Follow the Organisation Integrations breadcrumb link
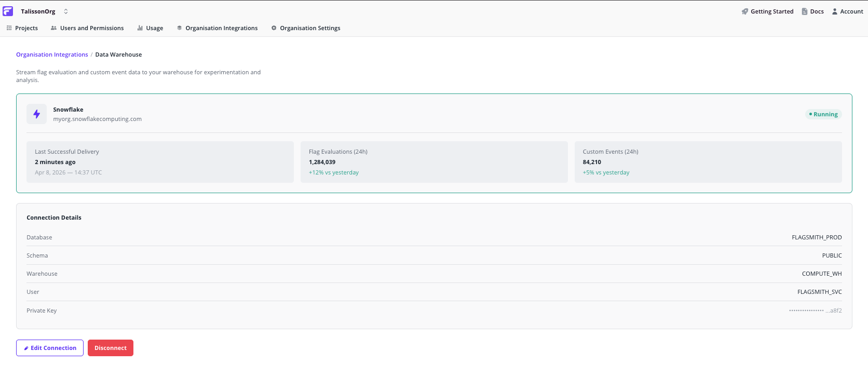Viewport: 868px width, 391px height. [52, 55]
